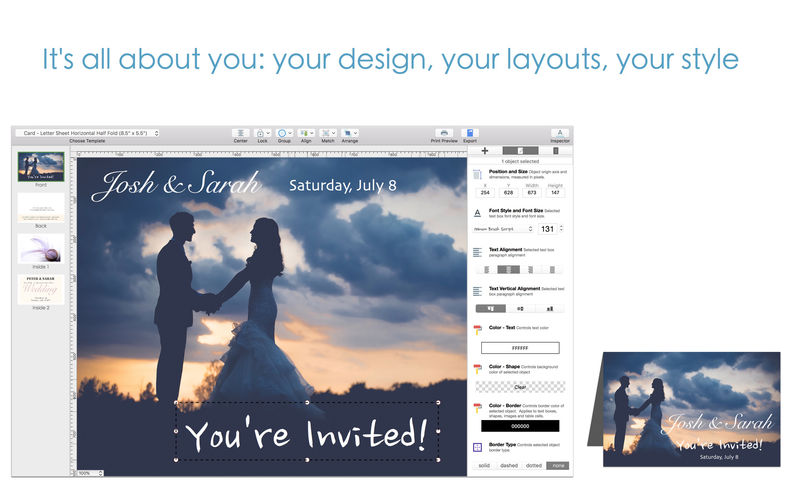800x500 pixels.
Task: Open the 000000 border color swatch
Action: (520, 426)
